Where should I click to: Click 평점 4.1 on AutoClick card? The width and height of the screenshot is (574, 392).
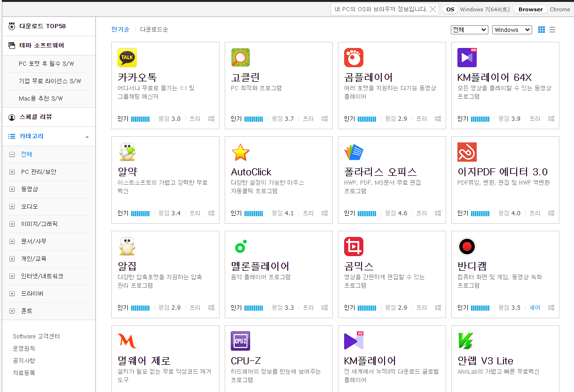283,213
